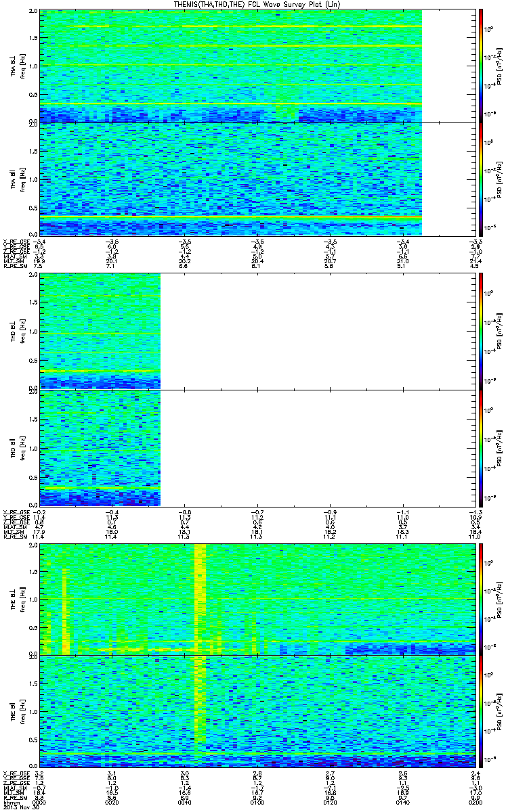
Task: Click the THD B-parallel freq [Hz] axis label
Action: point(23,448)
